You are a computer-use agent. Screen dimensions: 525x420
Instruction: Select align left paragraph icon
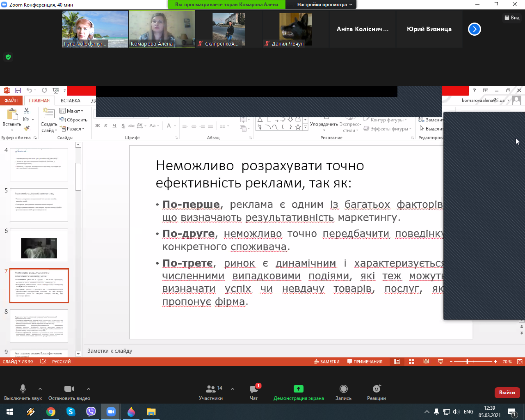(185, 126)
